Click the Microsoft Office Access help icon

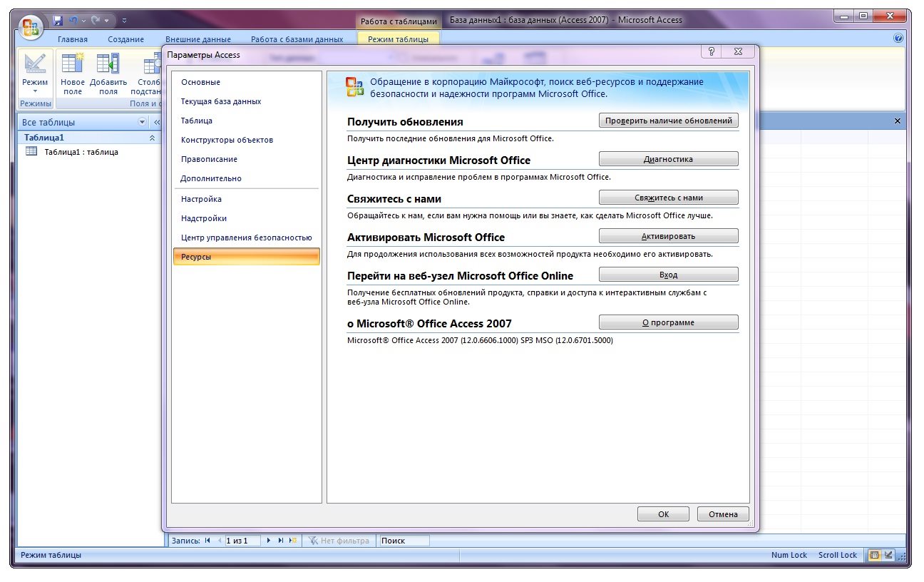pos(898,39)
